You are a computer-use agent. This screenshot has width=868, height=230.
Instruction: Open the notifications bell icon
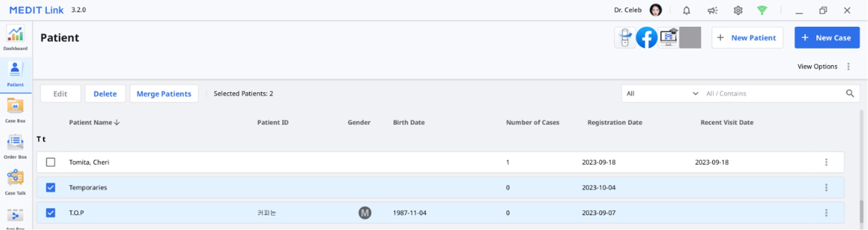pyautogui.click(x=686, y=10)
